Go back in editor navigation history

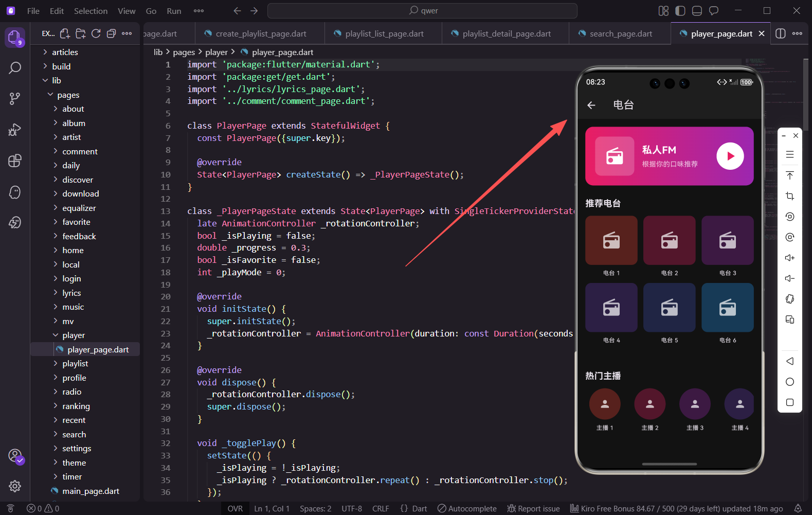tap(237, 11)
